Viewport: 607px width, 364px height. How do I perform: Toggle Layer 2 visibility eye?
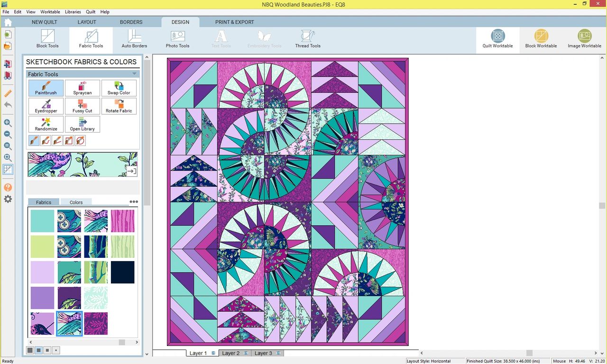(246, 353)
